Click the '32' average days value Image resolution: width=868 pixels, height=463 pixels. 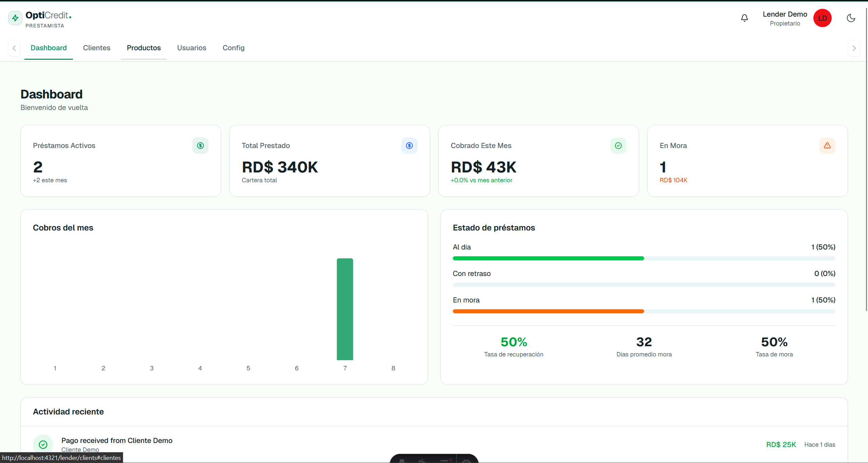644,342
